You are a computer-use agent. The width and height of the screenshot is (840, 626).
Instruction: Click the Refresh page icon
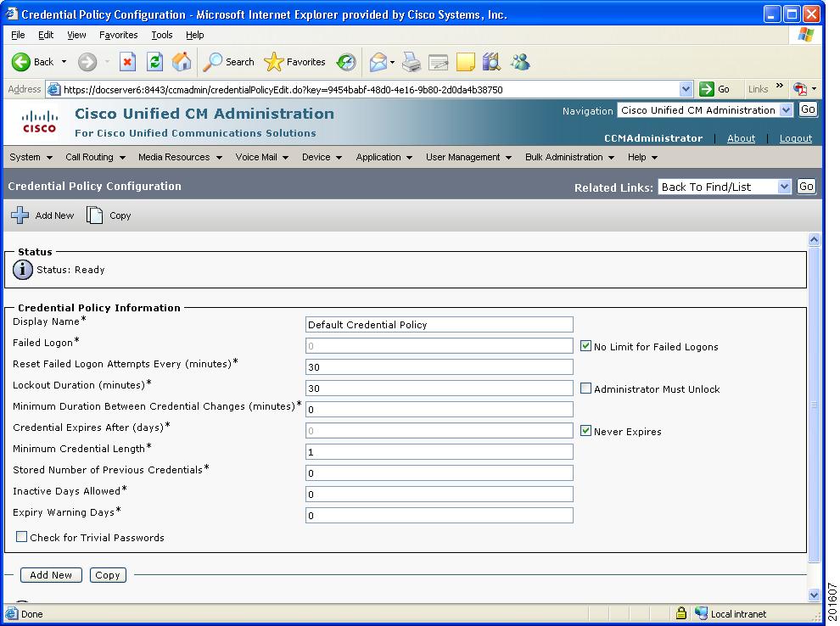click(154, 62)
